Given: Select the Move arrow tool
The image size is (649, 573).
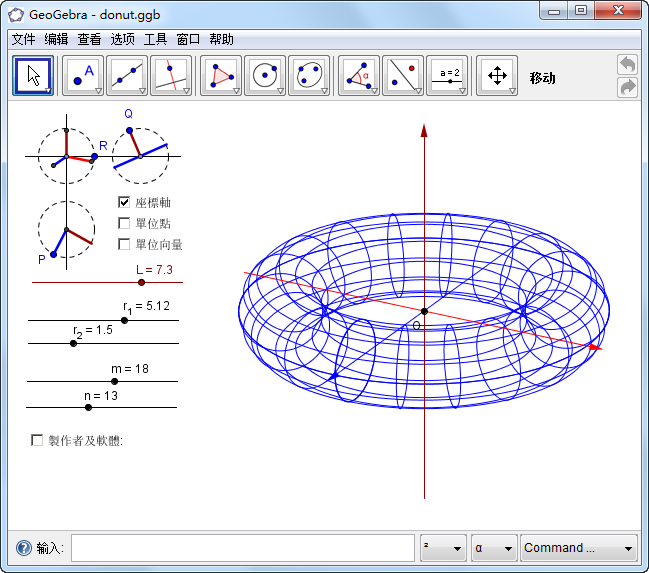Looking at the screenshot, I should coord(33,75).
